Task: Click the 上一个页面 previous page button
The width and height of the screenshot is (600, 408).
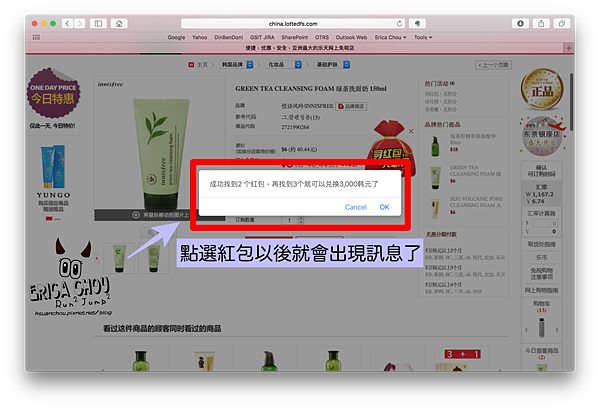Action: [x=493, y=65]
